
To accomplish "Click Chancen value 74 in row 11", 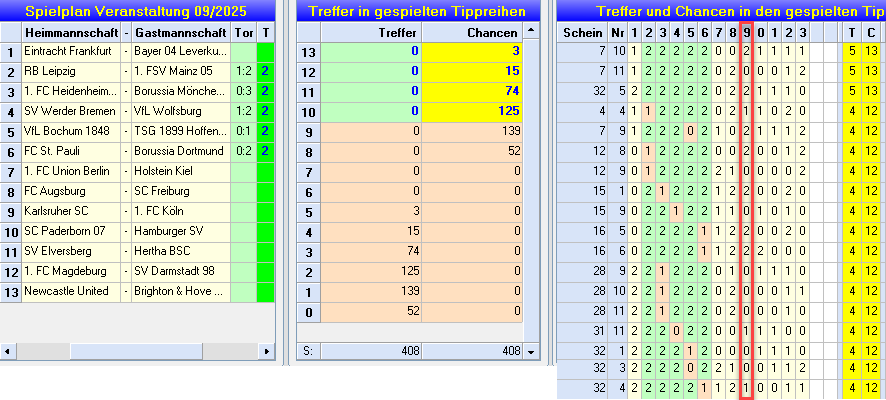I will tap(472, 92).
